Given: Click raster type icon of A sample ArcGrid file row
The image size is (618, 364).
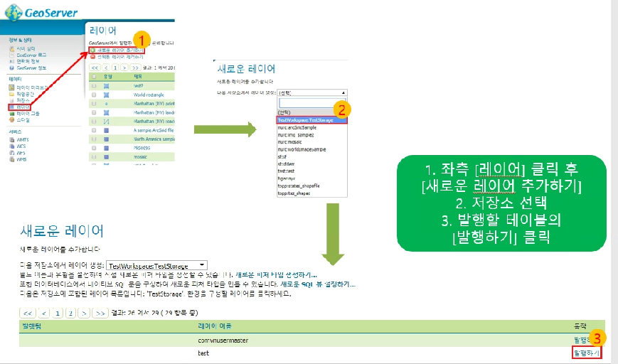Looking at the screenshot, I should 106,130.
